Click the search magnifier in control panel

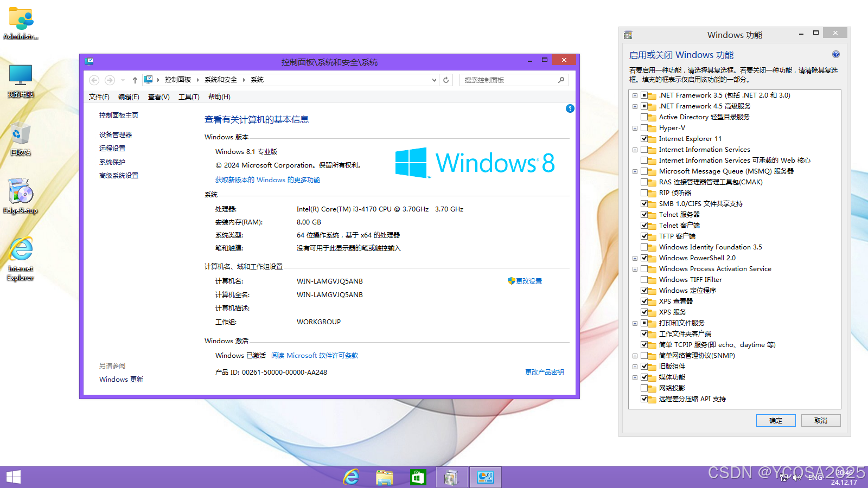tap(561, 80)
